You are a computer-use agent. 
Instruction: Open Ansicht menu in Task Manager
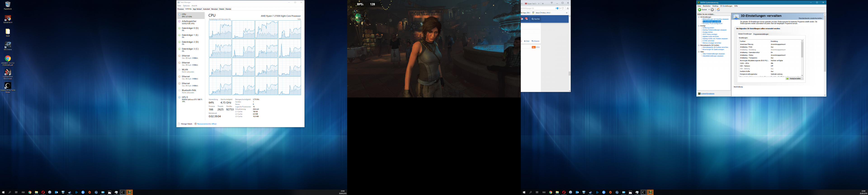[194, 6]
